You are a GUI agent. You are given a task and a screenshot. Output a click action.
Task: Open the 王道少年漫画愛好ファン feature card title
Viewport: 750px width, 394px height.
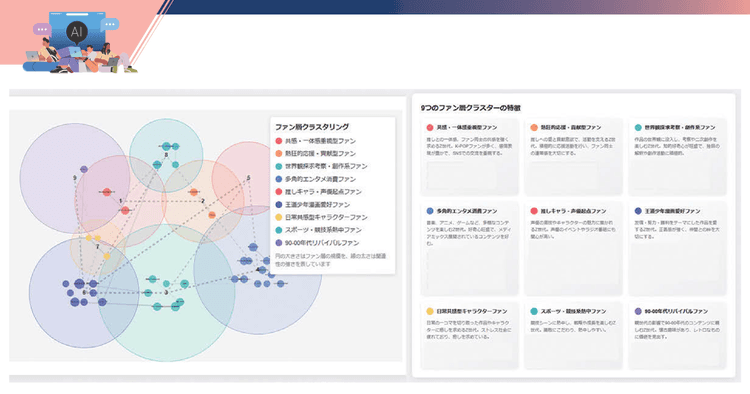(x=672, y=211)
